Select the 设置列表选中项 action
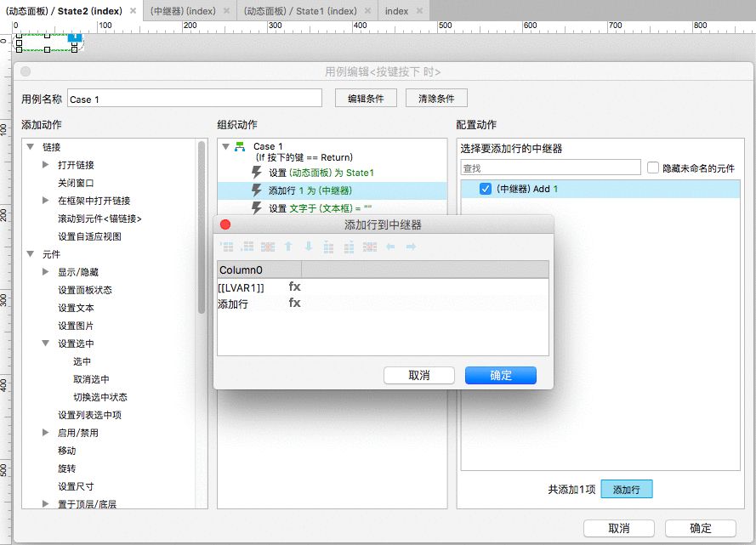Viewport: 756px width, 545px height. tap(89, 414)
